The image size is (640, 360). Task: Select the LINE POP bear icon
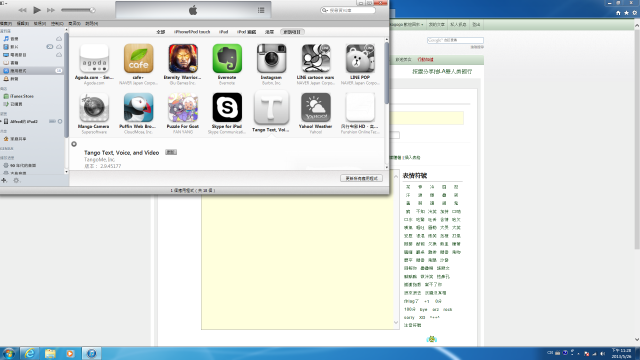(x=360, y=59)
